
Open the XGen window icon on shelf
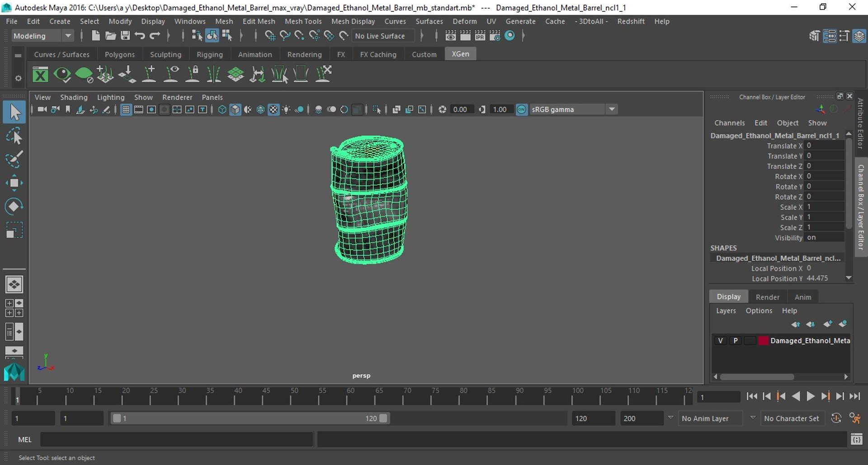pyautogui.click(x=40, y=74)
